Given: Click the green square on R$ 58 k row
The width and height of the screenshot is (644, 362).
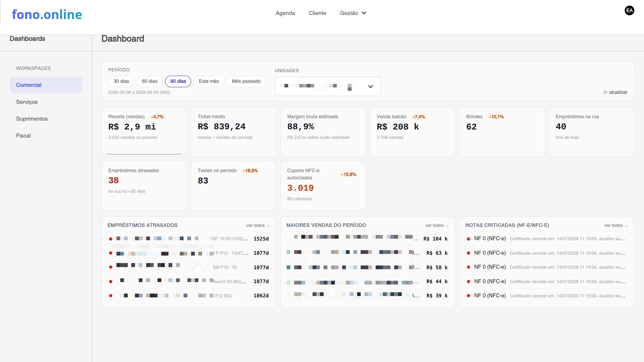Looking at the screenshot, I should (x=288, y=267).
